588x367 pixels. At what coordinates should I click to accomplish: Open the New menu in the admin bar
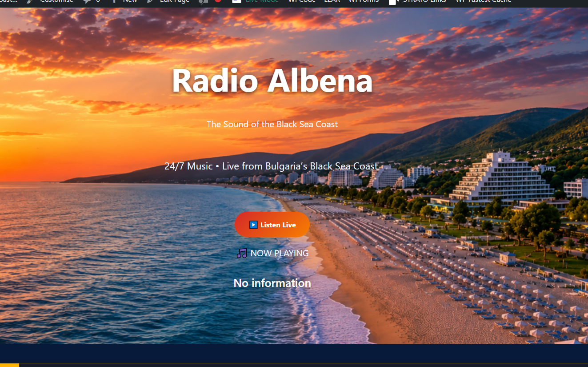pos(124,2)
